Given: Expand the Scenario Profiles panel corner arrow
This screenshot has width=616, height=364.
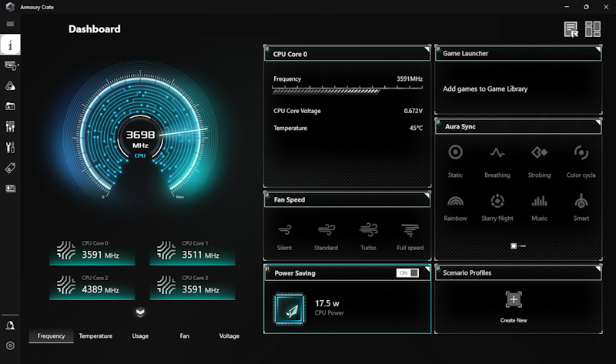Looking at the screenshot, I should (x=598, y=269).
